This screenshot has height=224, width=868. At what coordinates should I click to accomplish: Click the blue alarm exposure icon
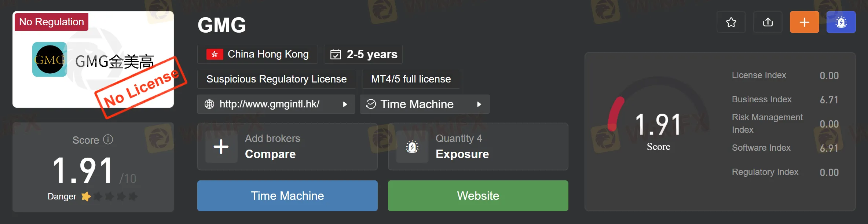click(x=841, y=22)
